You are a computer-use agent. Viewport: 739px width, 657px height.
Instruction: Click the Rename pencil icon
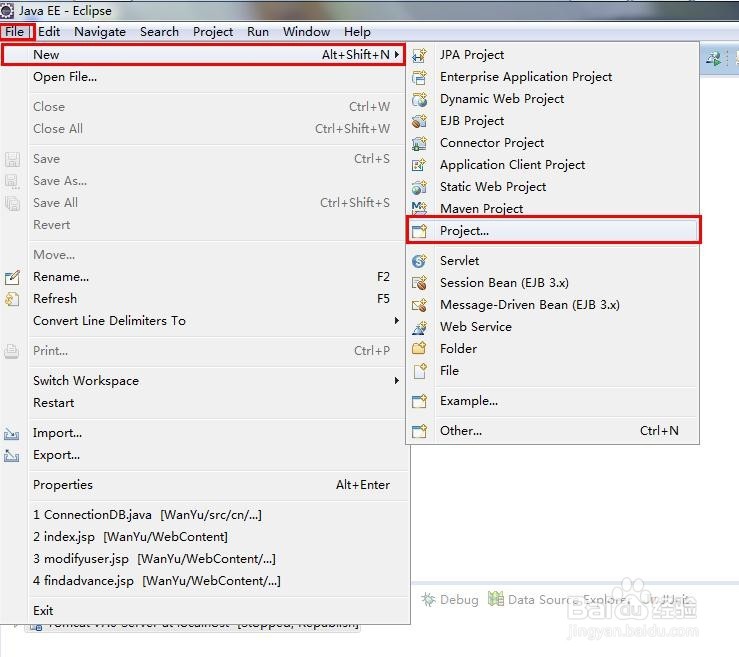coord(12,277)
